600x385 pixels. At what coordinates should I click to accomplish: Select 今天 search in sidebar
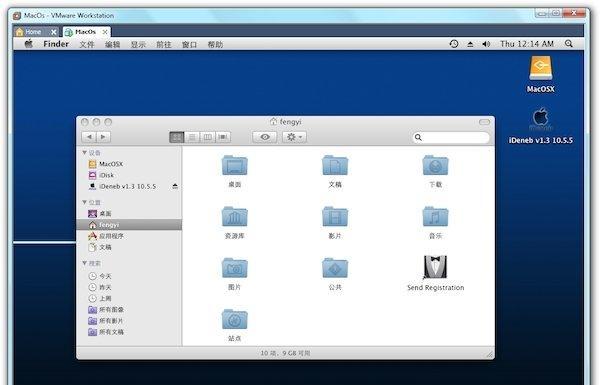129,276
